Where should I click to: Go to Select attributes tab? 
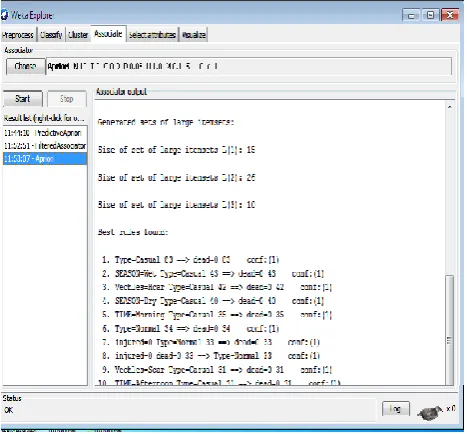coord(152,35)
